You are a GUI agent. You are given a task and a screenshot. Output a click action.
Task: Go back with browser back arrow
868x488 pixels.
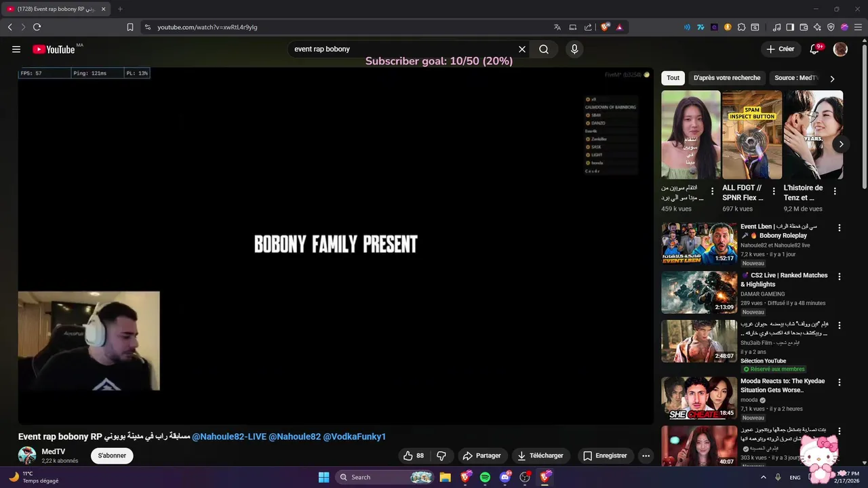coord(10,27)
